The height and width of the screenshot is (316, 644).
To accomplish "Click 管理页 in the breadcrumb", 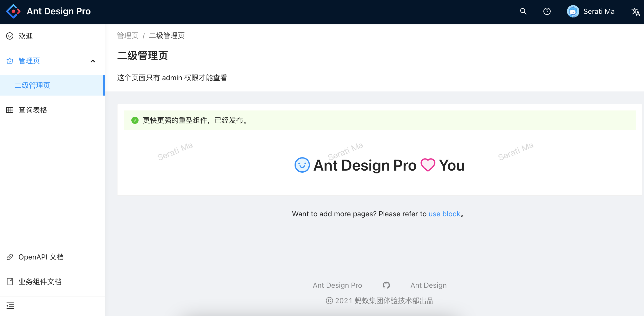I will coord(128,35).
